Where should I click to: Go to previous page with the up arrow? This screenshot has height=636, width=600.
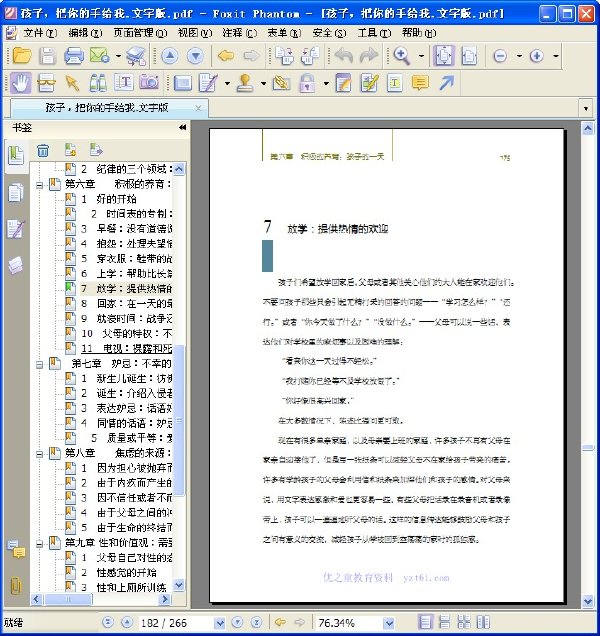point(170,56)
